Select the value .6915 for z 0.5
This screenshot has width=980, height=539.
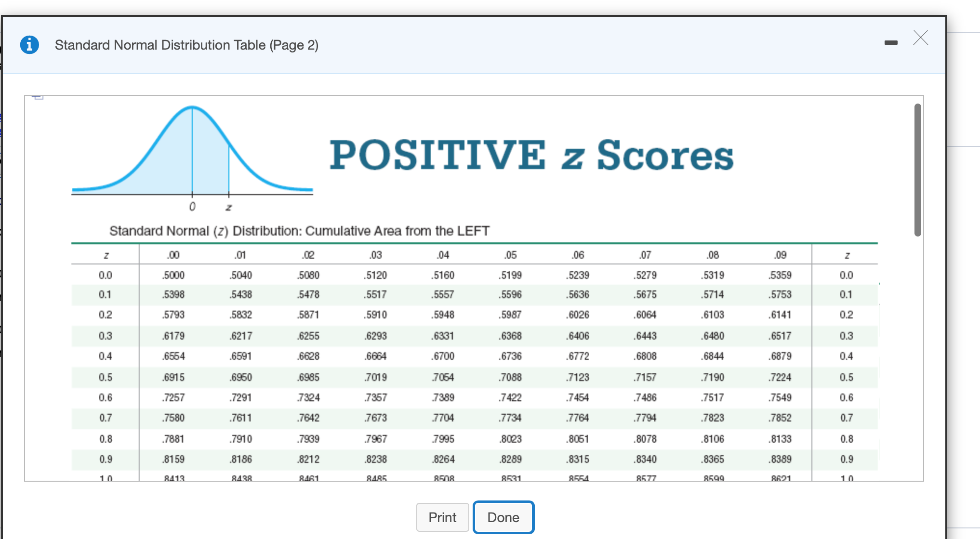click(x=174, y=377)
